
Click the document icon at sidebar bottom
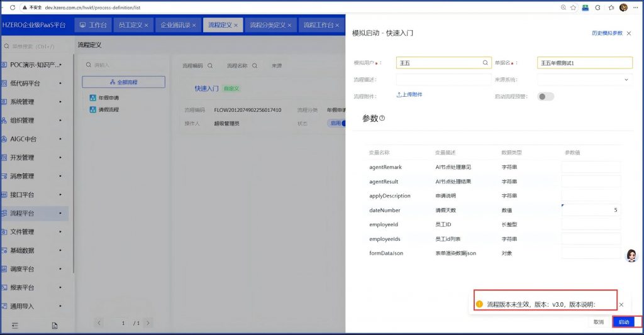click(x=55, y=325)
